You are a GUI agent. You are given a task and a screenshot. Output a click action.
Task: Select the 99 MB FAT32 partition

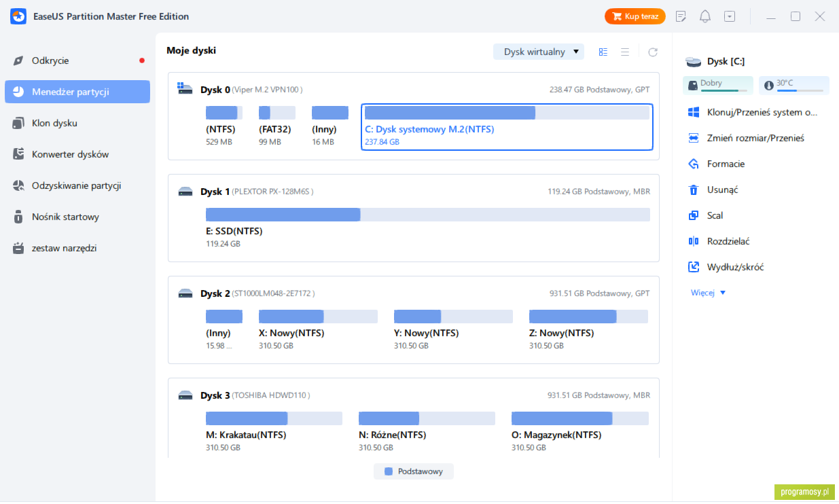[x=277, y=126]
